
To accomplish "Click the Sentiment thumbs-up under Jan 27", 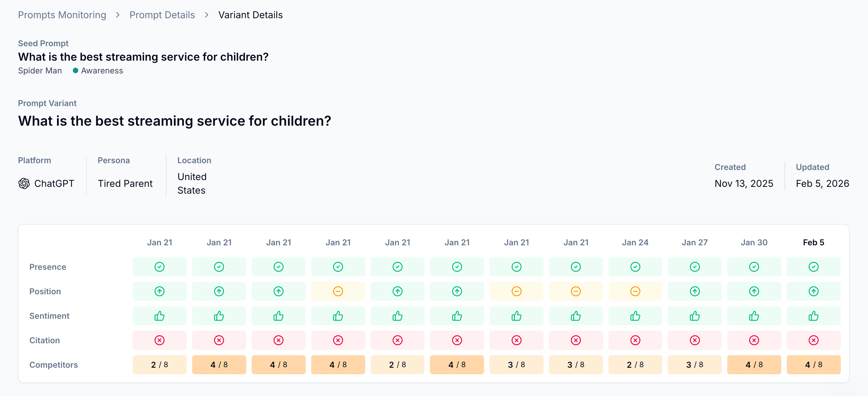I will click(694, 316).
